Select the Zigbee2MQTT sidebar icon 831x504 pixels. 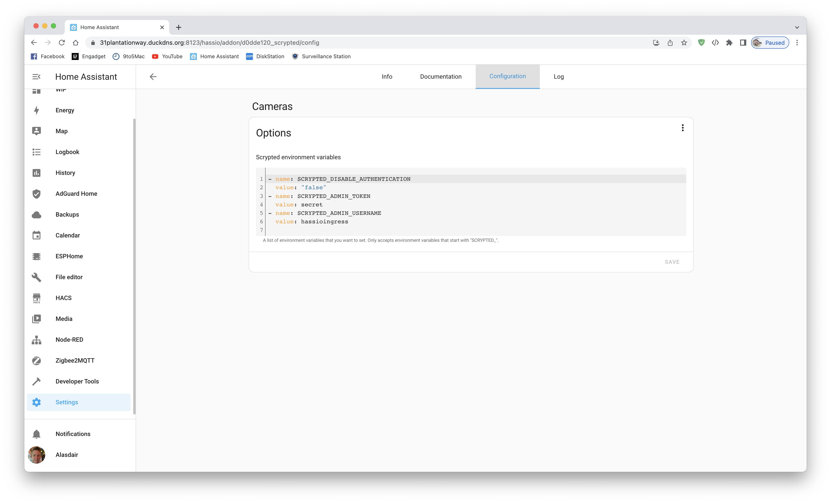click(x=37, y=360)
